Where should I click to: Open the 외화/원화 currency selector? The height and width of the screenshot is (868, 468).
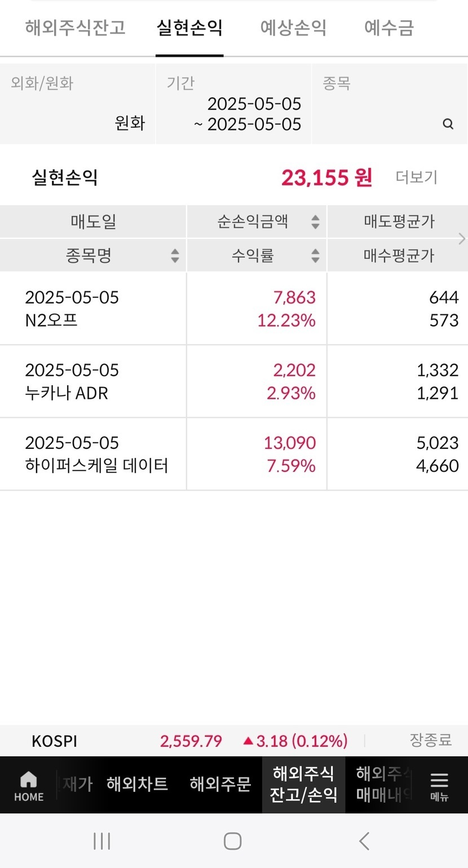point(78,104)
